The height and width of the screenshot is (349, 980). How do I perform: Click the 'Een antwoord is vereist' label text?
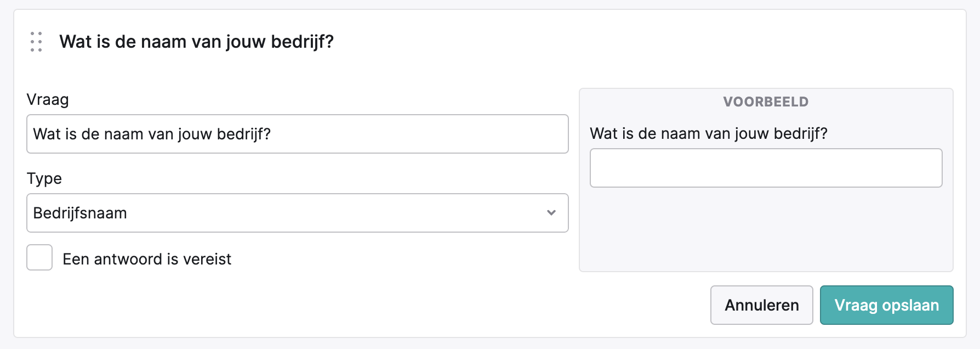pos(147,259)
